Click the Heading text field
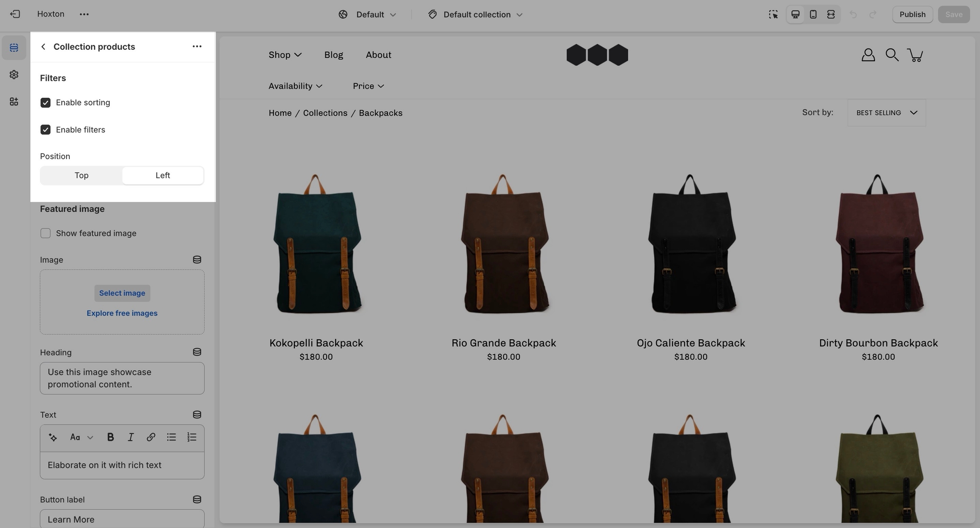The image size is (980, 528). tap(122, 378)
